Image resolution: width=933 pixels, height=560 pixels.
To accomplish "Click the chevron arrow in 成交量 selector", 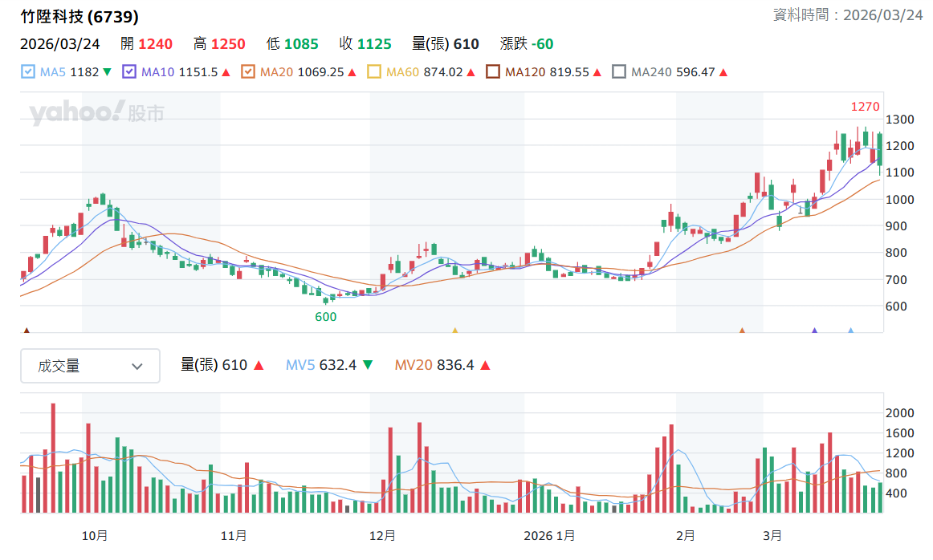I will (136, 366).
